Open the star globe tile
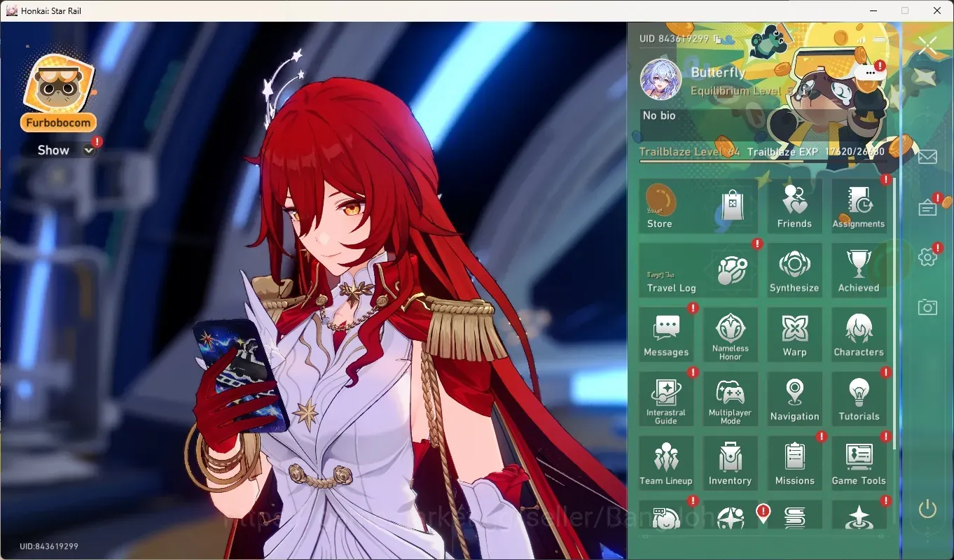 (x=731, y=515)
